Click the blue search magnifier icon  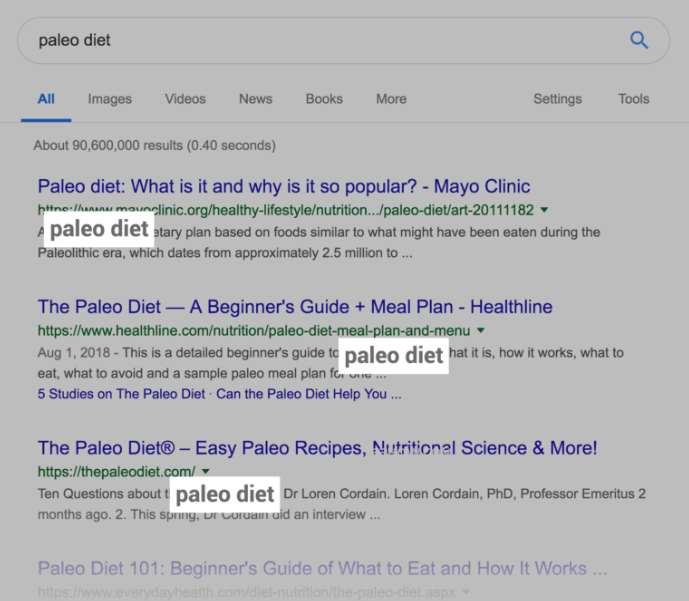639,41
